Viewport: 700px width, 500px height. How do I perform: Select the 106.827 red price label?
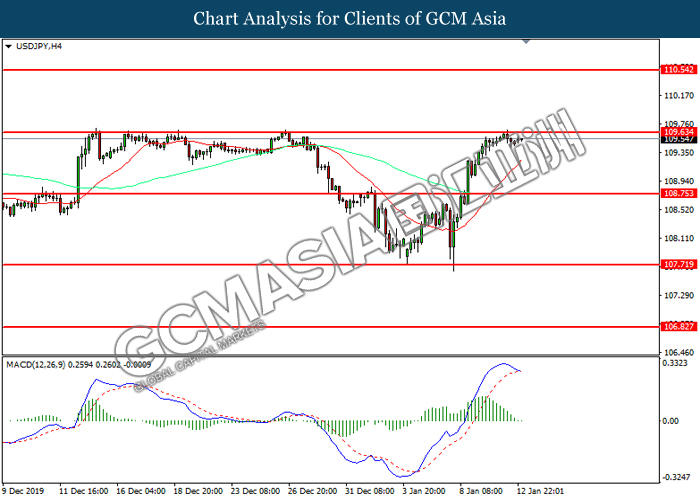[x=679, y=326]
